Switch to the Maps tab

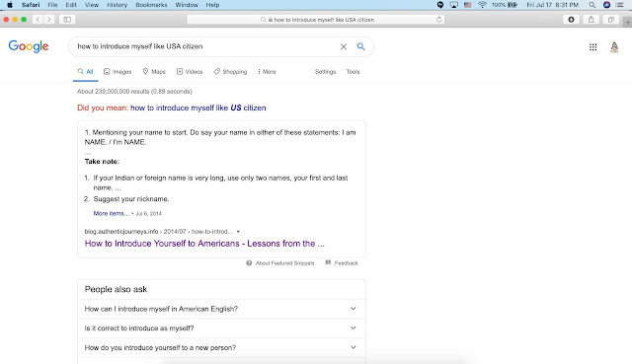tap(154, 72)
